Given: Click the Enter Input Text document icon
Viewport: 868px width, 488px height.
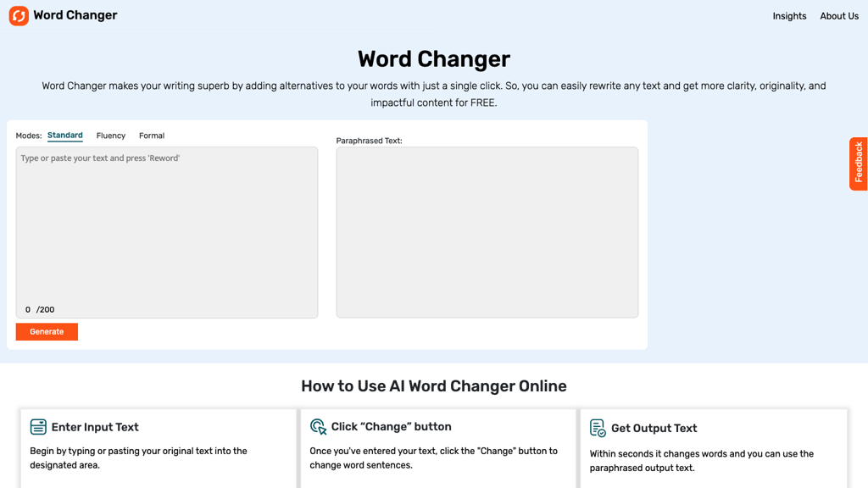Looking at the screenshot, I should (38, 427).
